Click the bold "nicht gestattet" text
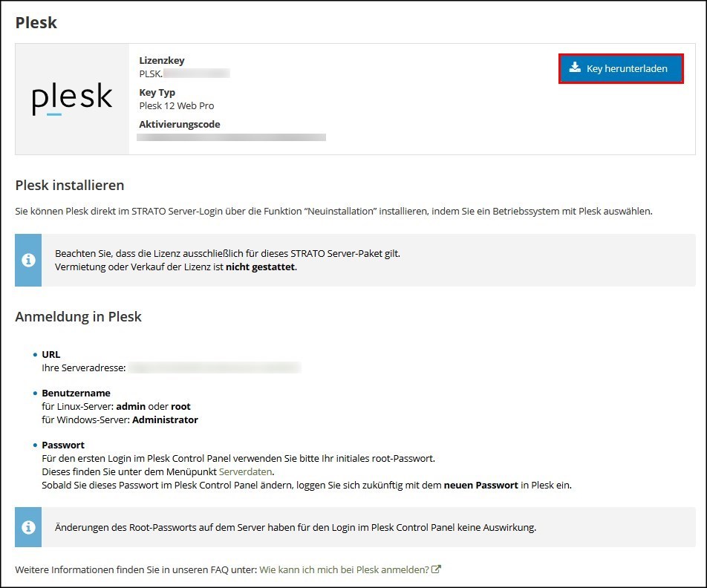Viewport: 707px width, 588px height. click(x=261, y=267)
